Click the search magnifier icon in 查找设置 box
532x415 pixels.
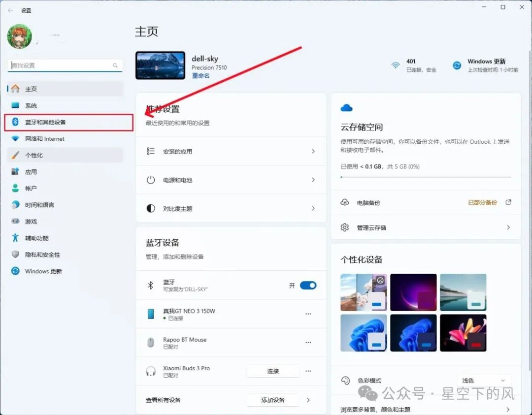(x=115, y=65)
